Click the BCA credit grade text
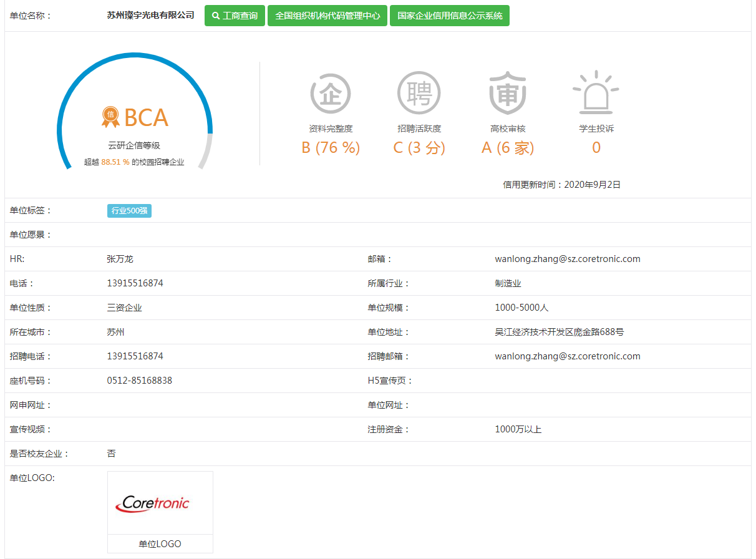 coord(146,117)
